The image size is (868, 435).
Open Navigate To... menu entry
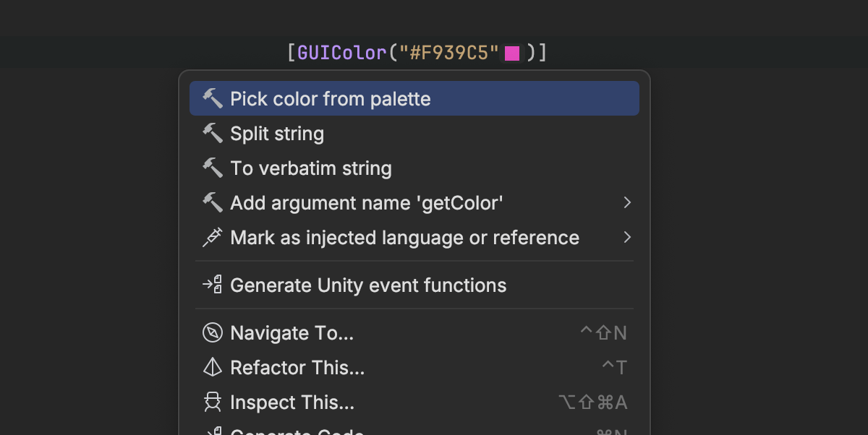(292, 333)
